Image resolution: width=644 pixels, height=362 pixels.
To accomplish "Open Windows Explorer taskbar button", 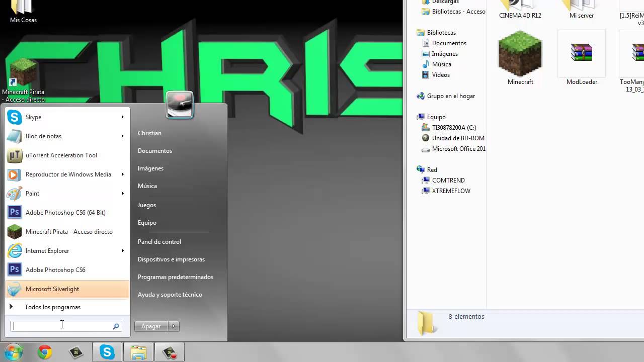I will pyautogui.click(x=138, y=353).
